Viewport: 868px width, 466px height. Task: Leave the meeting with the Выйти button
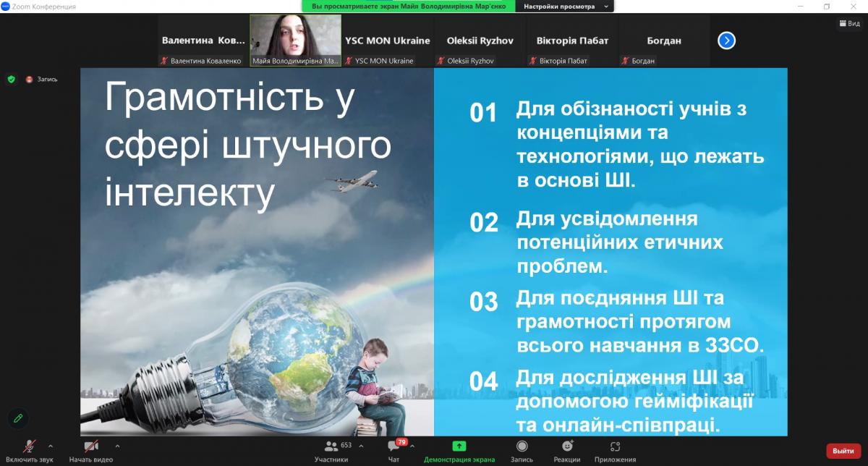click(843, 451)
